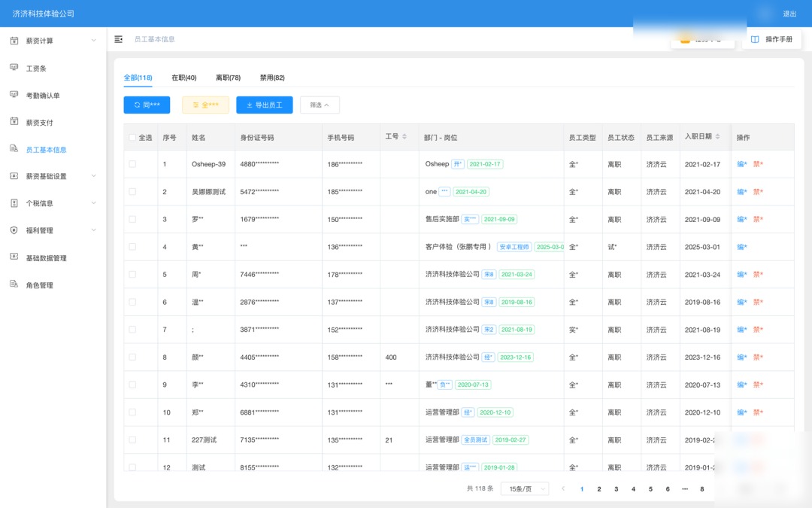Click the 操作手册 book icon

coord(755,39)
